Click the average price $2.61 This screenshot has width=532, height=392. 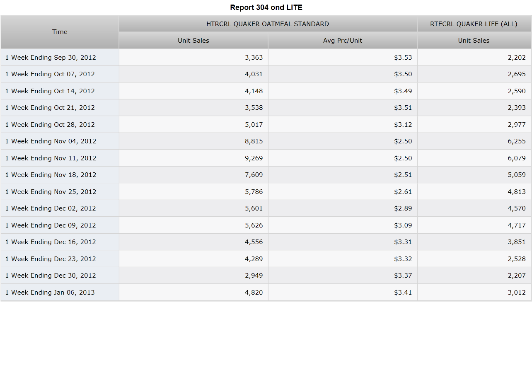[403, 192]
